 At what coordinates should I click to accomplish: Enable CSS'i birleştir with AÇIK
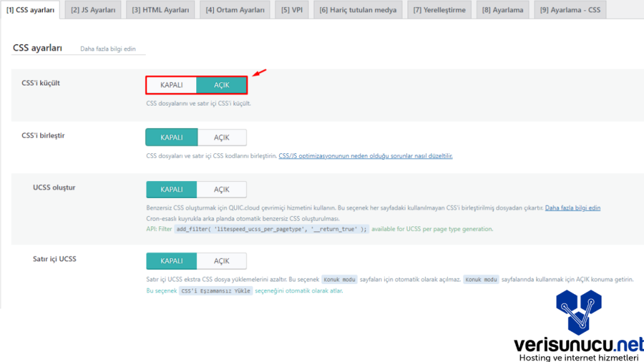(221, 138)
